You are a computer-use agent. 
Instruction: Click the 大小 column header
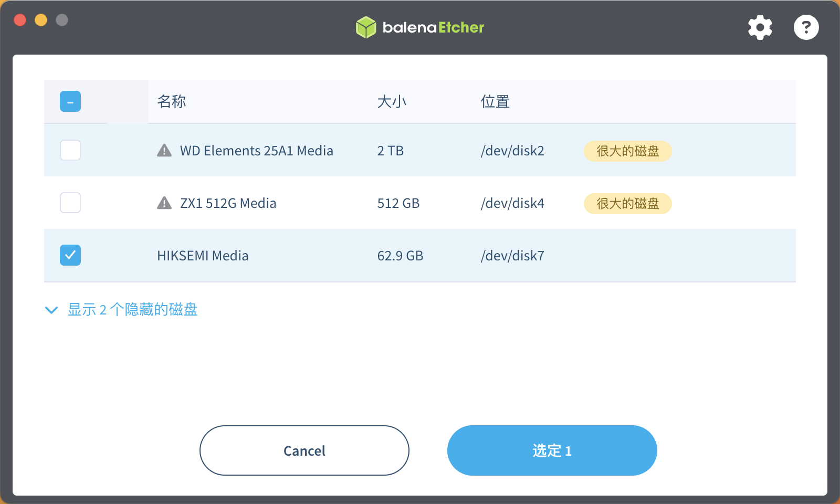pyautogui.click(x=392, y=101)
